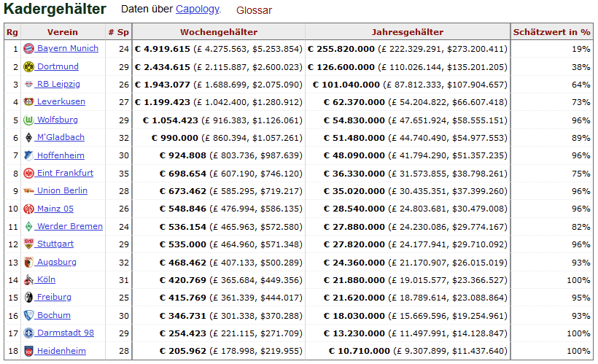Open the Eint Frankfurt team link
This screenshot has height=364, width=598.
[x=65, y=173]
